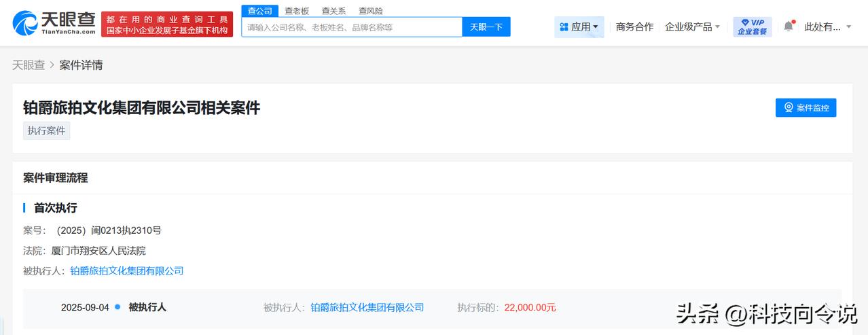Screen dimensions: 868x335
Task: Click case number (2025)闽0213执2310号
Action: [x=107, y=230]
